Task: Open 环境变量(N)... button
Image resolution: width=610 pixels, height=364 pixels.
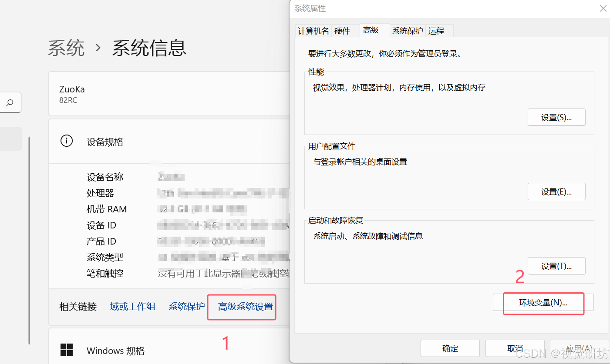Action: tap(543, 303)
